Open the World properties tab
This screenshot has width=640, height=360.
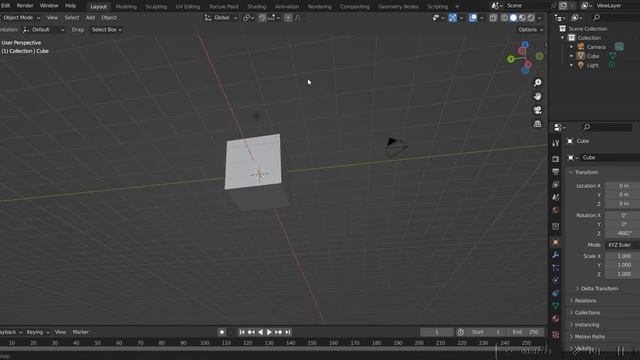pyautogui.click(x=556, y=210)
